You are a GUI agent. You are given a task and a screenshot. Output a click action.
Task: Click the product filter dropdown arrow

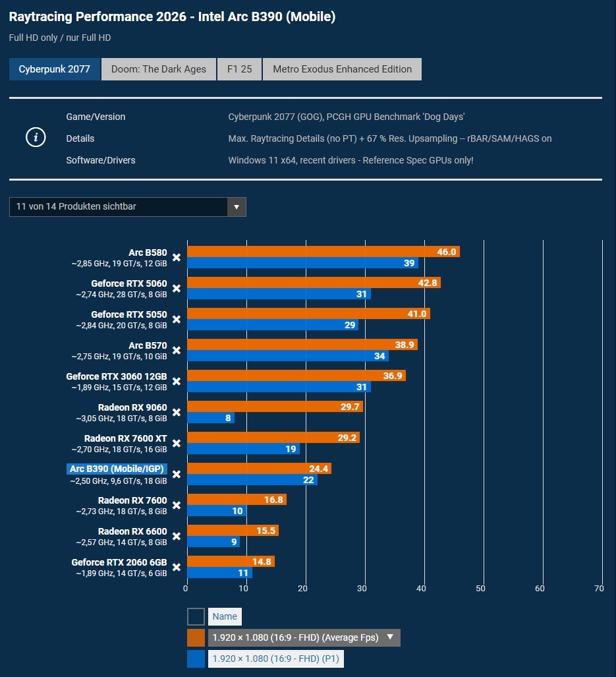click(237, 207)
